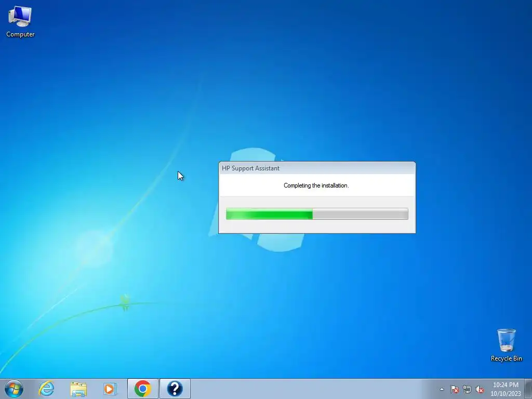The width and height of the screenshot is (532, 399).
Task: Click the network status tray icon
Action: pyautogui.click(x=467, y=389)
